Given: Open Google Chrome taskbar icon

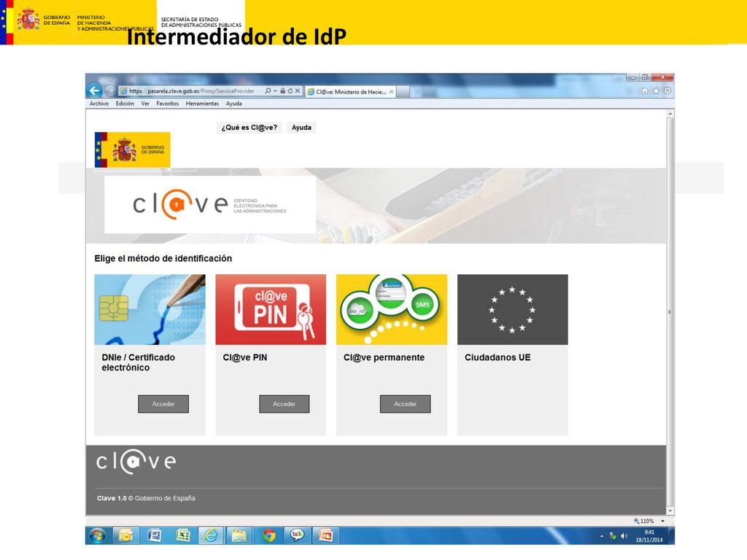Looking at the screenshot, I should pos(268,536).
